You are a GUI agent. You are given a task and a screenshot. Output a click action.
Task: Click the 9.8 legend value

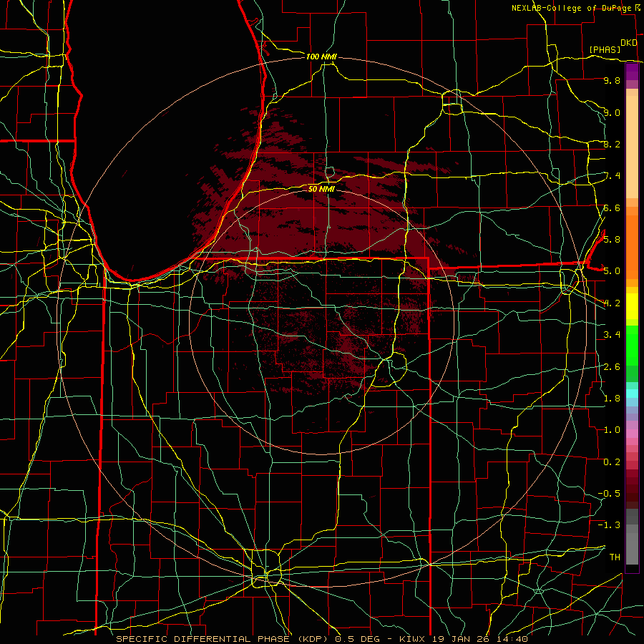pos(612,80)
